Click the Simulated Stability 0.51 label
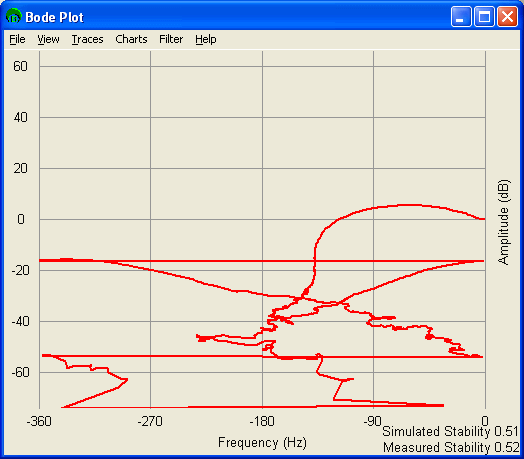 450,431
